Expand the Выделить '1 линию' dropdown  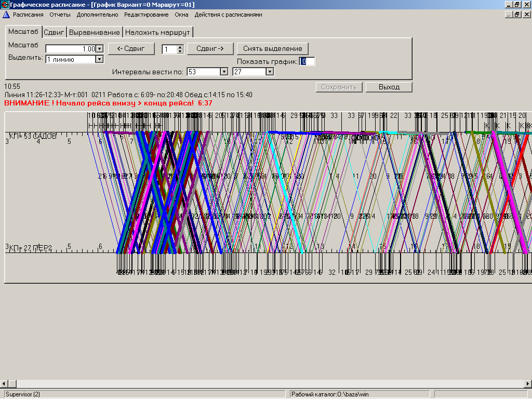[x=99, y=59]
